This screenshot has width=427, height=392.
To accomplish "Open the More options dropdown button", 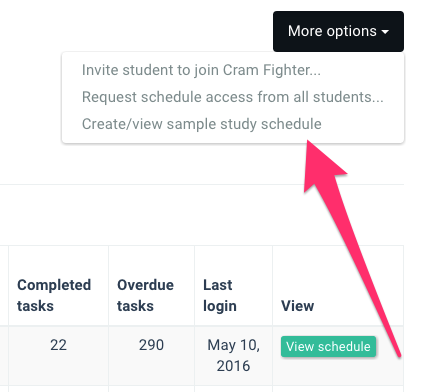I will coord(338,31).
